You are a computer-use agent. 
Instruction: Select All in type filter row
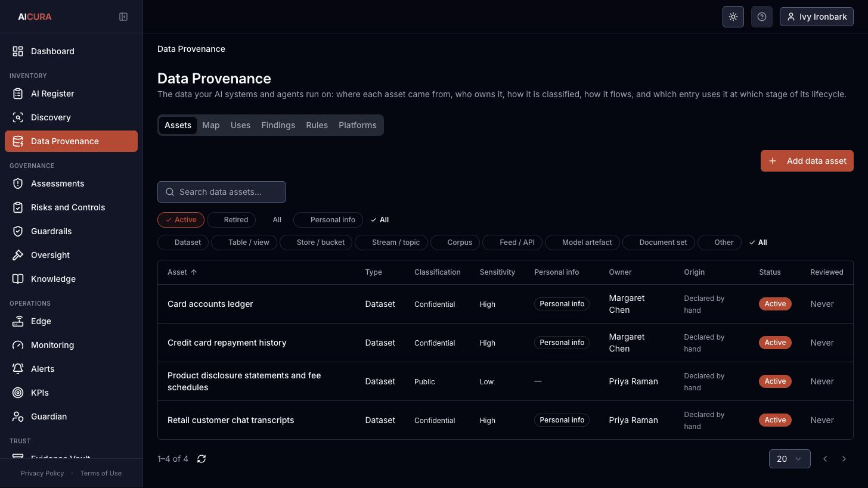[758, 243]
